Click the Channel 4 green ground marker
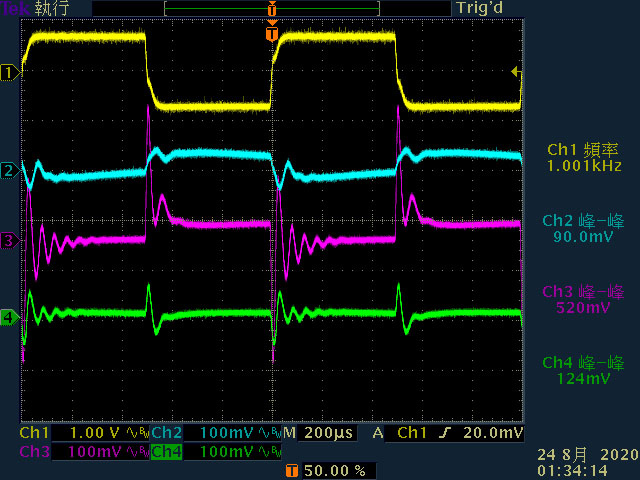 pos(10,317)
